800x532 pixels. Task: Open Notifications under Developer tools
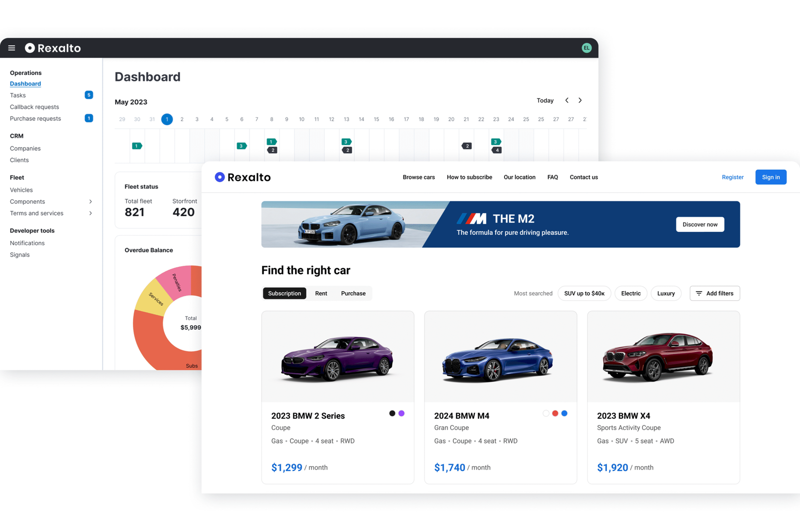pos(27,243)
